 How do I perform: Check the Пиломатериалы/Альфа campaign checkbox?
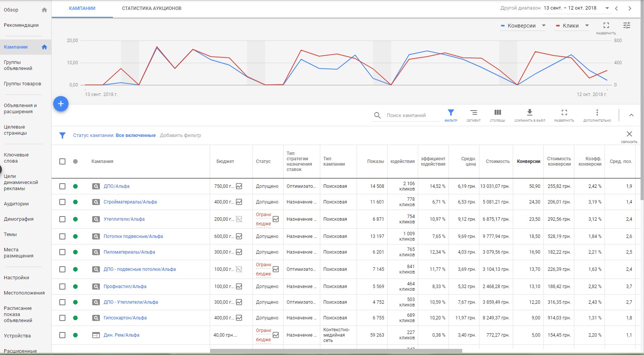(62, 252)
